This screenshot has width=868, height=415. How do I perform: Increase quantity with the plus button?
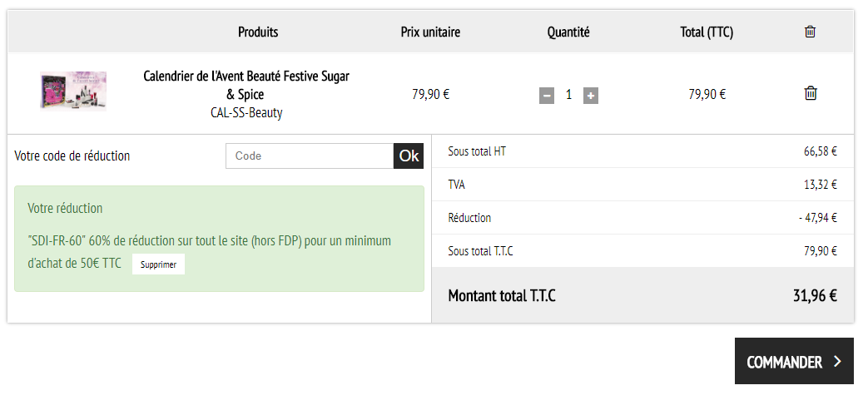[x=591, y=96]
